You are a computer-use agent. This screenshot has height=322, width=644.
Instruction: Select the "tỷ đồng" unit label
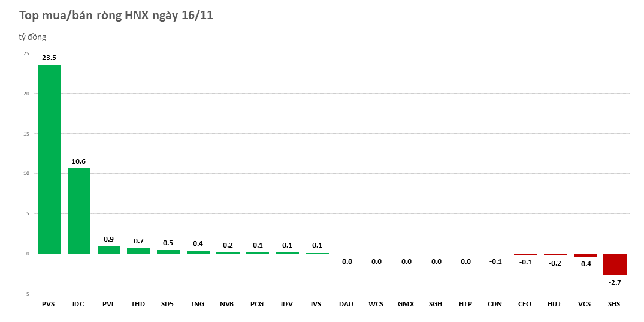click(32, 37)
